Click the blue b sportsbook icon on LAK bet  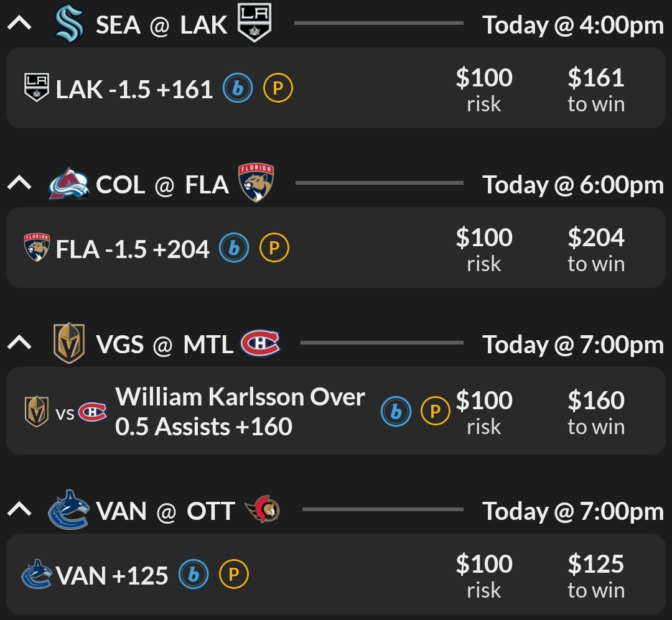click(238, 89)
